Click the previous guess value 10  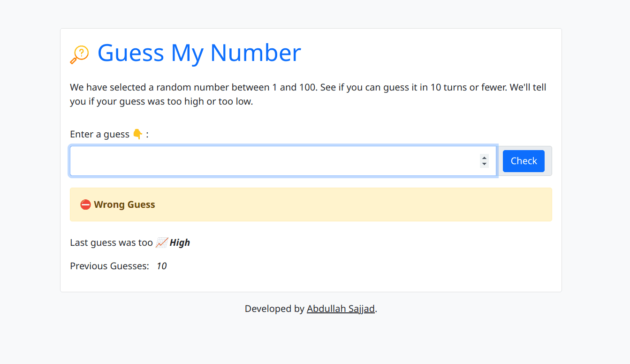pyautogui.click(x=161, y=266)
